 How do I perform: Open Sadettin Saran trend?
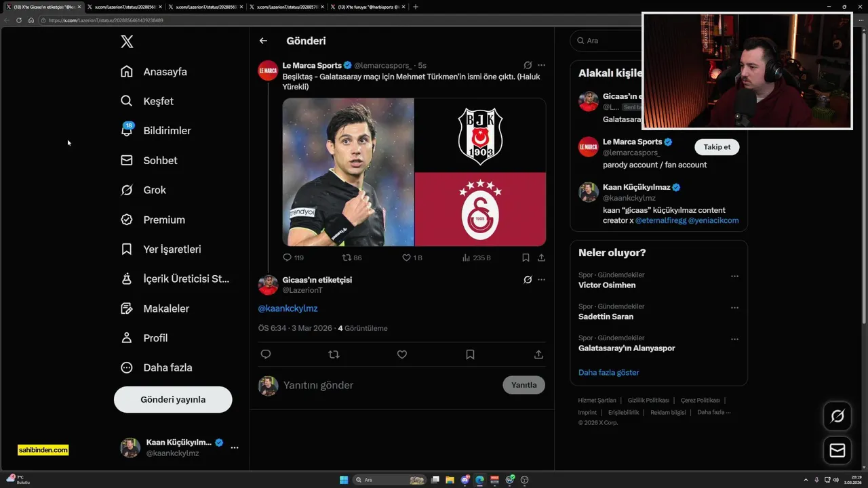coord(606,317)
